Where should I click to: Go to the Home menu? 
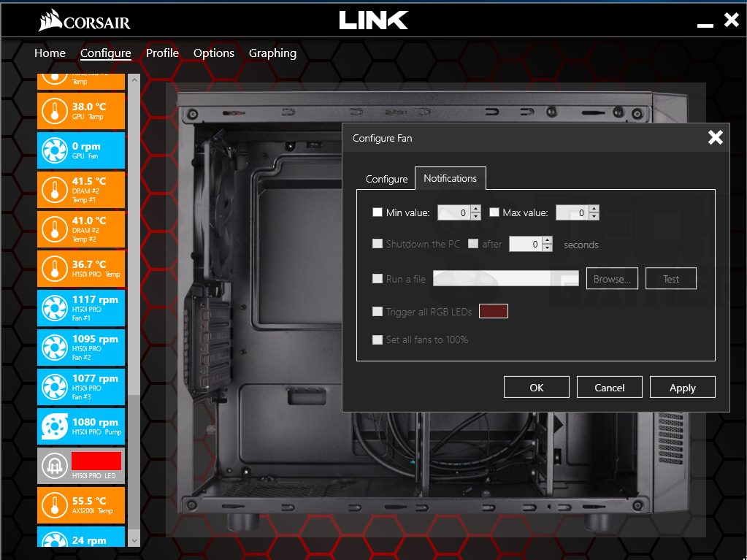click(x=50, y=53)
